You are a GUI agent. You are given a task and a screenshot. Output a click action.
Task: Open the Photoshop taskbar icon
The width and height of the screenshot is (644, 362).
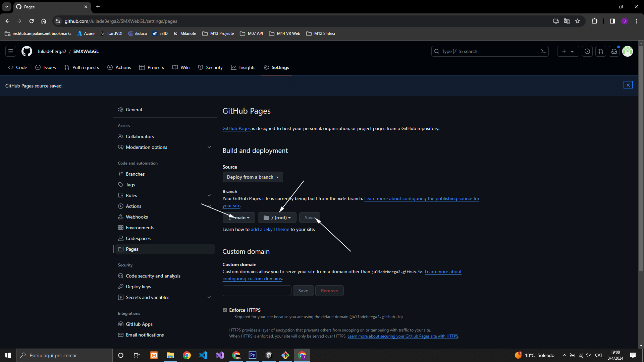pos(253,355)
